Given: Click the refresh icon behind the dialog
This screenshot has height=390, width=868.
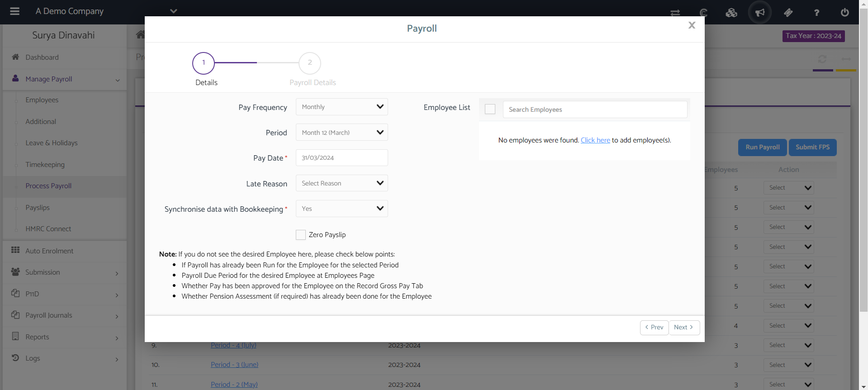Looking at the screenshot, I should pyautogui.click(x=822, y=59).
